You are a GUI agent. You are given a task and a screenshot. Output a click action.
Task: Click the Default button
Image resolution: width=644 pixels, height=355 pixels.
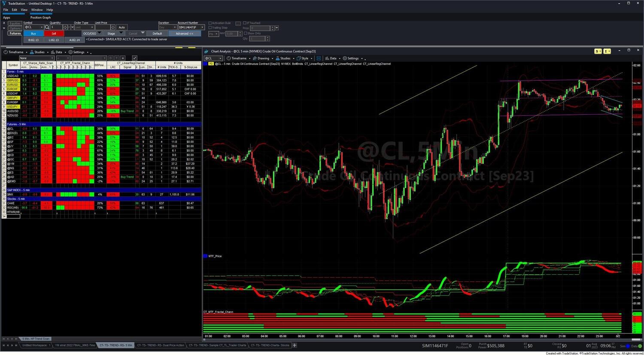(158, 33)
